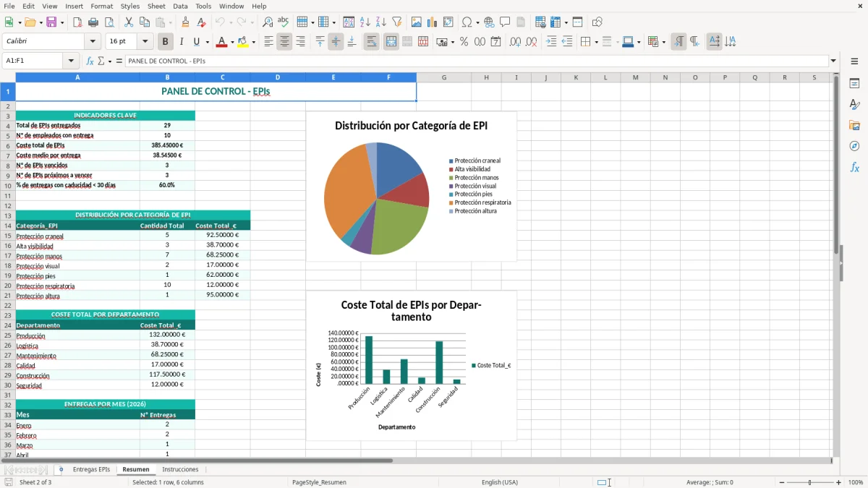Copy the selection using the Copy icon
The image size is (868, 488).
click(145, 22)
